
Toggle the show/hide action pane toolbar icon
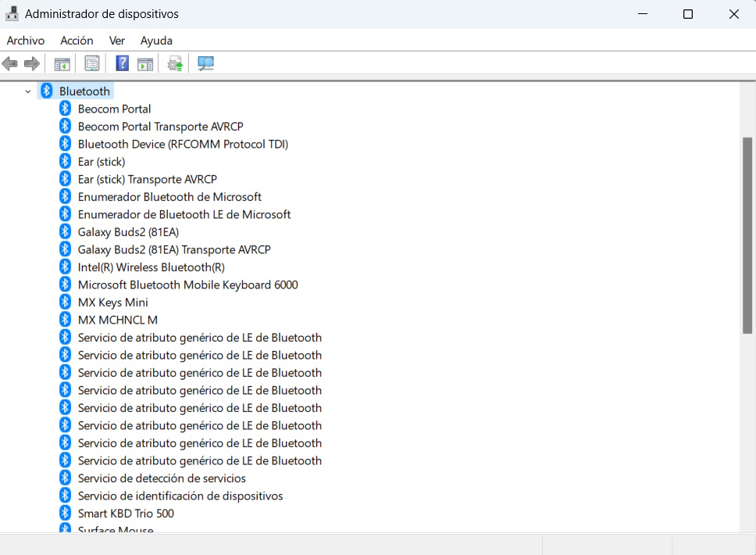click(145, 63)
